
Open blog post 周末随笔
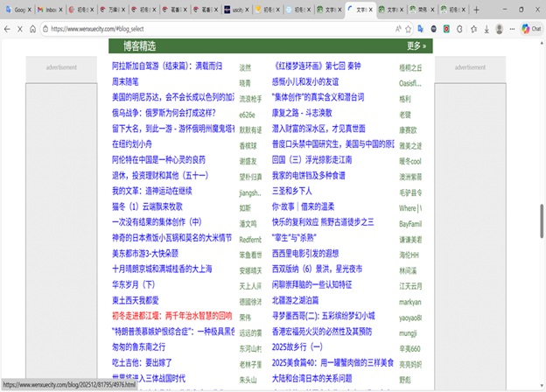tap(131, 81)
